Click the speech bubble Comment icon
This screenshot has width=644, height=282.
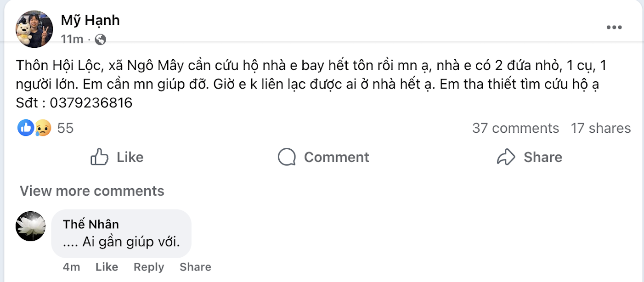(x=287, y=157)
